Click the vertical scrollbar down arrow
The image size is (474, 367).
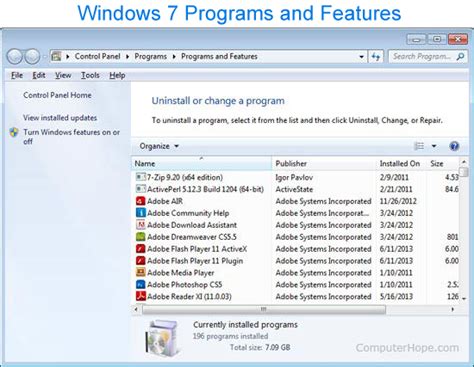[464, 299]
